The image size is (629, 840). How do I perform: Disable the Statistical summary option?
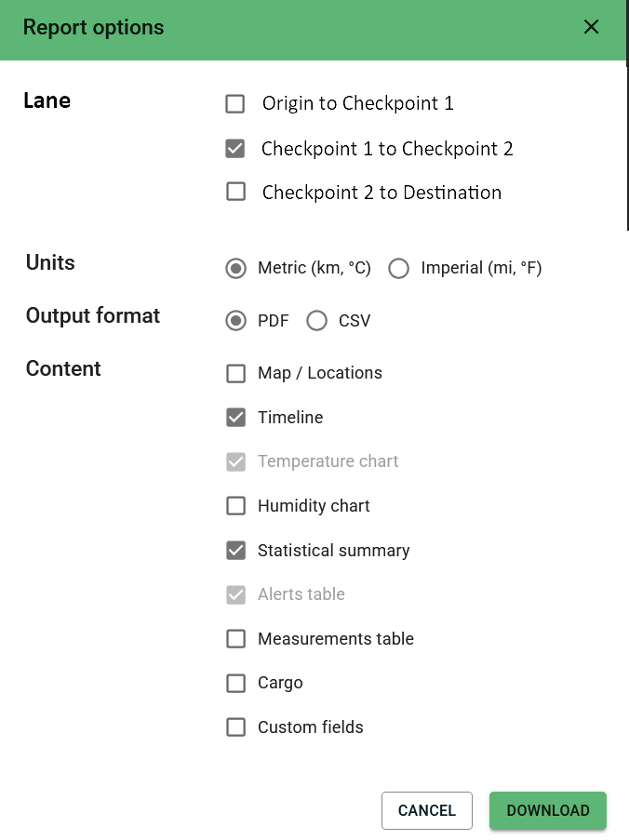236,551
